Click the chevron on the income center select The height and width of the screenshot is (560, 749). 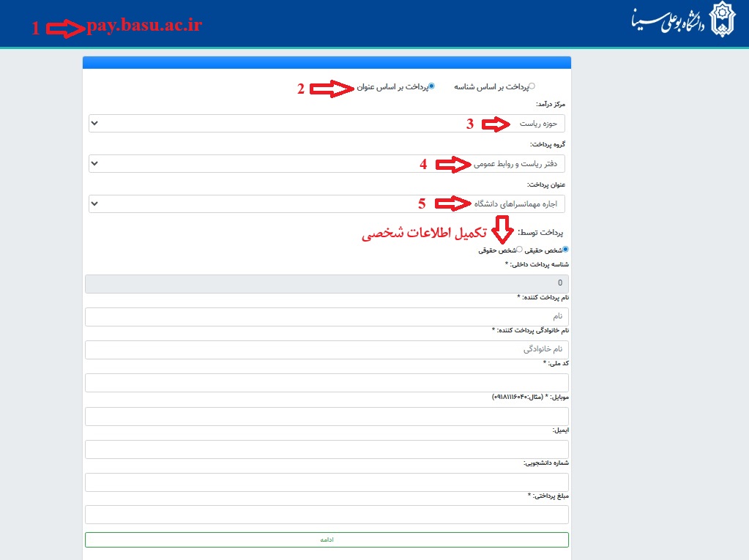pos(94,124)
